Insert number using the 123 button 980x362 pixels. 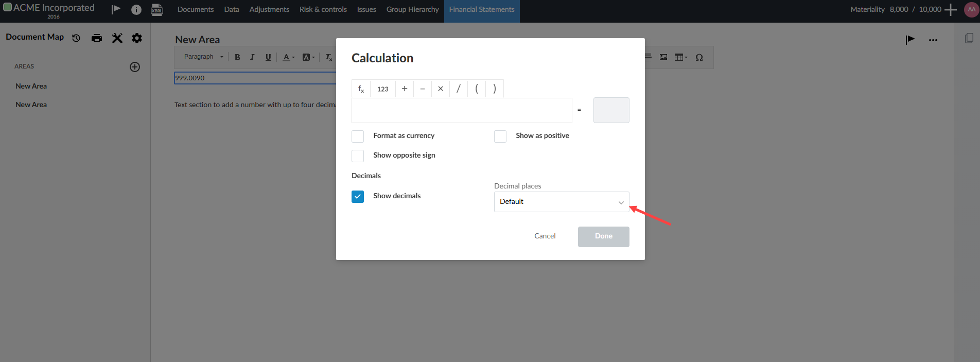382,89
